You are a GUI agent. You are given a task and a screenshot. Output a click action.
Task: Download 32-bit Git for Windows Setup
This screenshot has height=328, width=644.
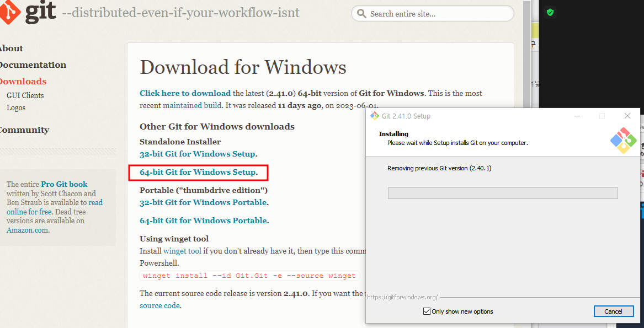coord(198,154)
